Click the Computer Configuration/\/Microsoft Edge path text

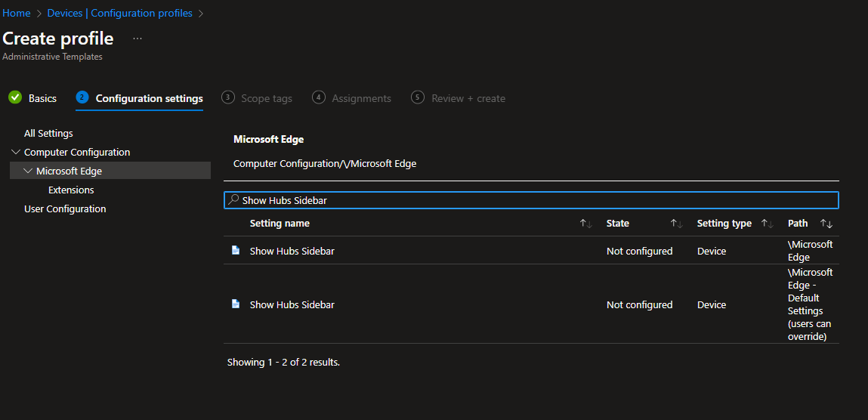coord(325,164)
